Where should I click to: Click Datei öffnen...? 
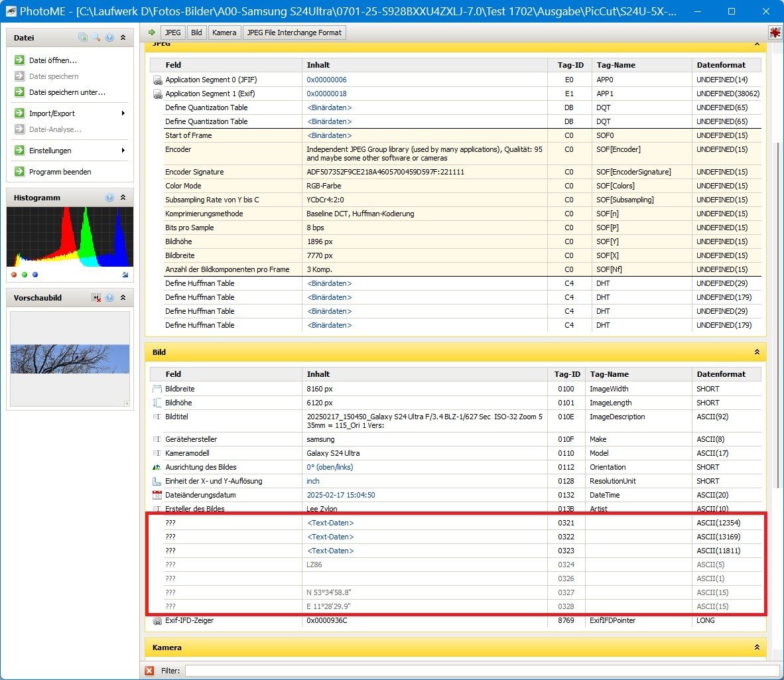coord(53,60)
